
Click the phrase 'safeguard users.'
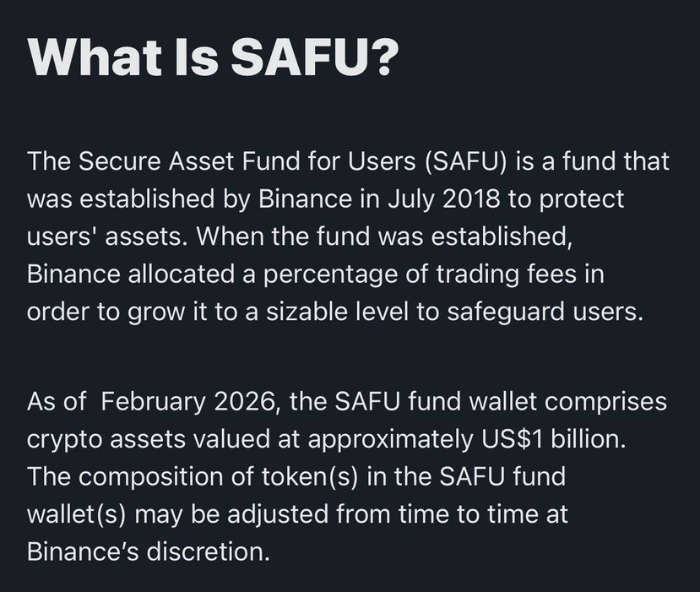(545, 312)
